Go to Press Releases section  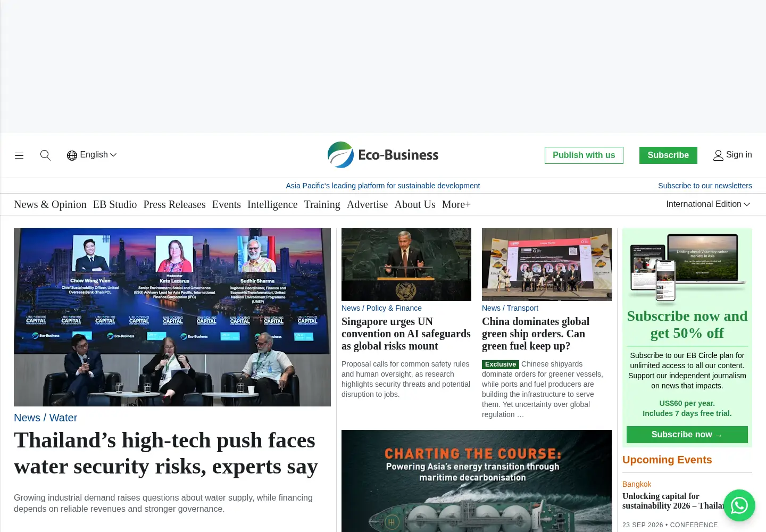pos(174,204)
